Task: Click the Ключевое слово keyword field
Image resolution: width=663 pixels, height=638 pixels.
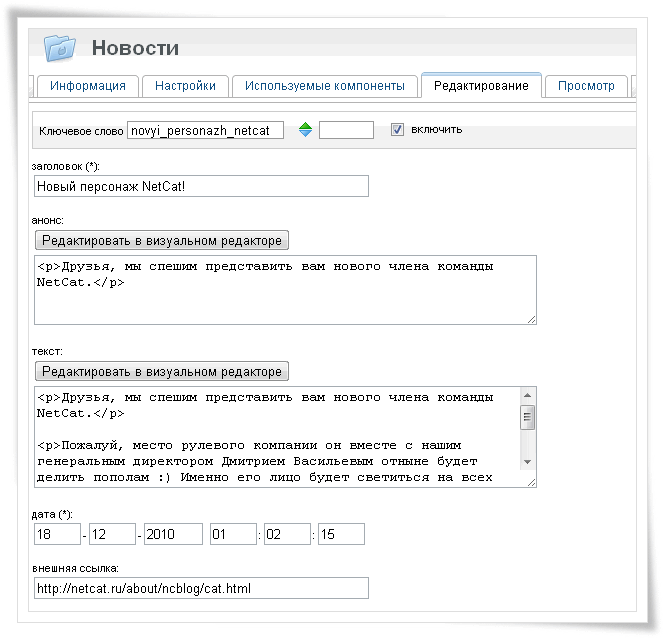Action: 205,130
